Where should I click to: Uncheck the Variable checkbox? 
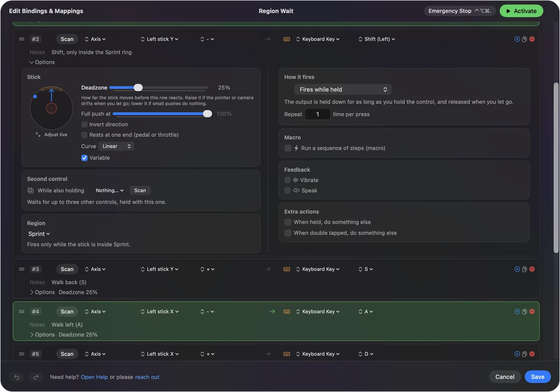pyautogui.click(x=84, y=158)
